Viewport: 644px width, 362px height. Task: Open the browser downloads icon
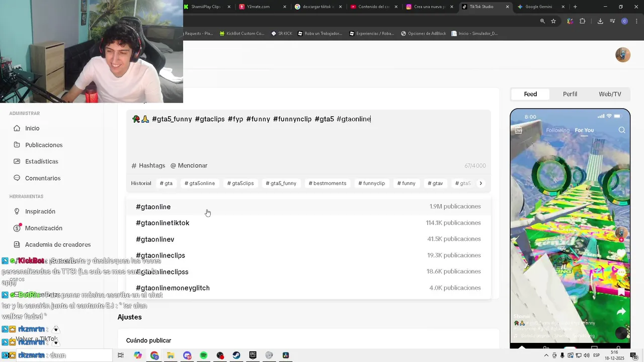click(600, 21)
